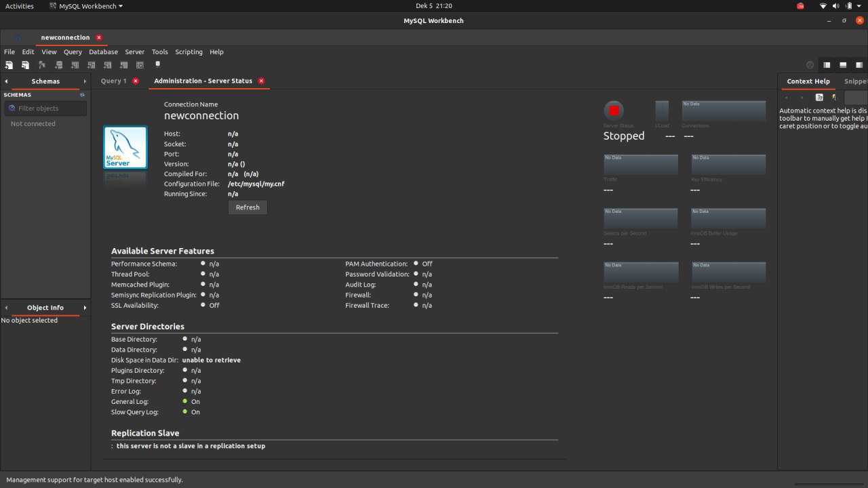Image resolution: width=868 pixels, height=488 pixels.
Task: Open the Query menu
Action: 73,52
